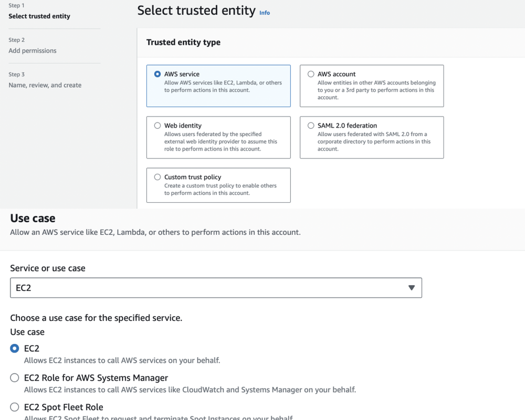Screen dimensions: 525x420
Task: Click the 'Select trusted entity' page title
Action: (196, 10)
